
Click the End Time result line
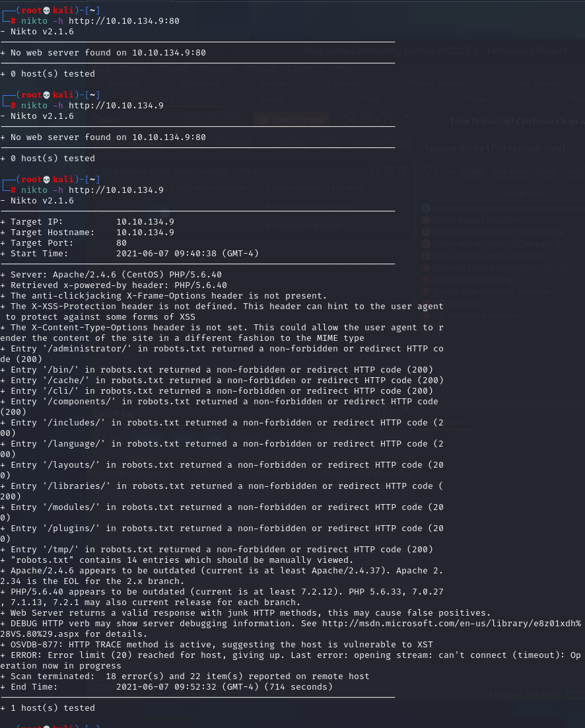click(172, 687)
